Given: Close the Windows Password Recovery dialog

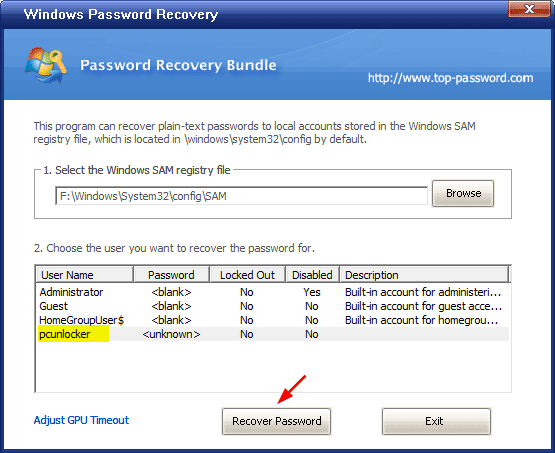Looking at the screenshot, I should click(529, 9).
